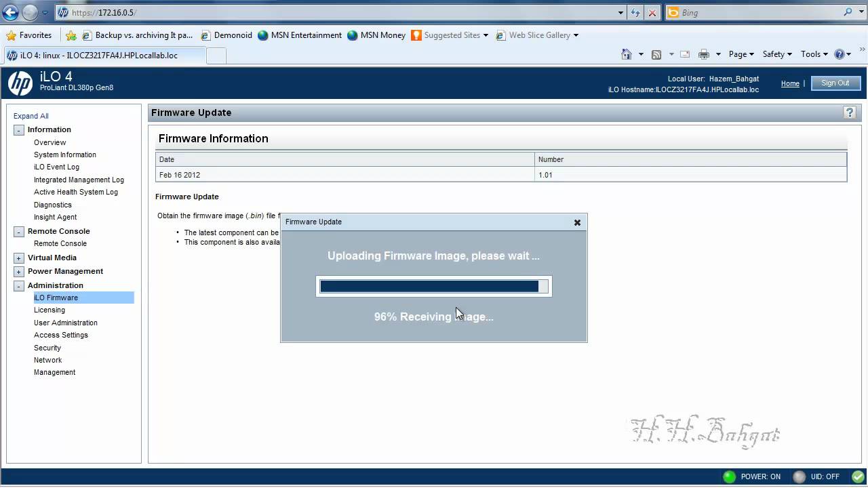Open iLO Event Log
This screenshot has width=868, height=488.
(56, 167)
